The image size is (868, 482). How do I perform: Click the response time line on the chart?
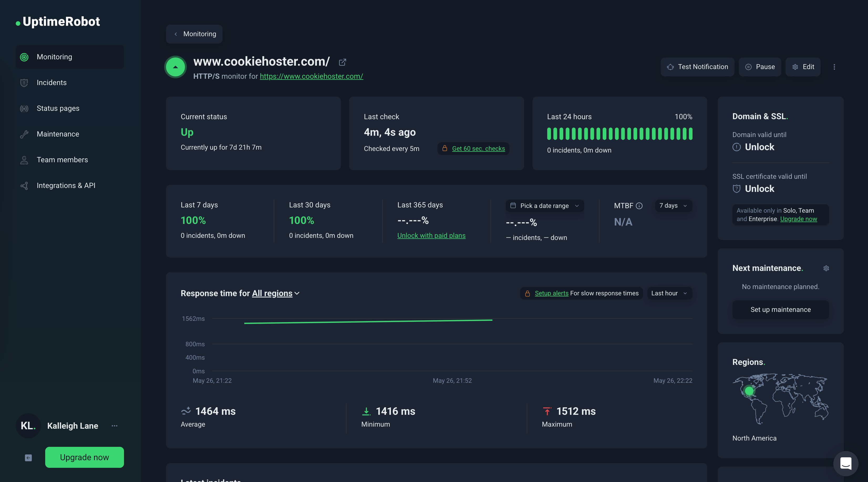(368, 322)
